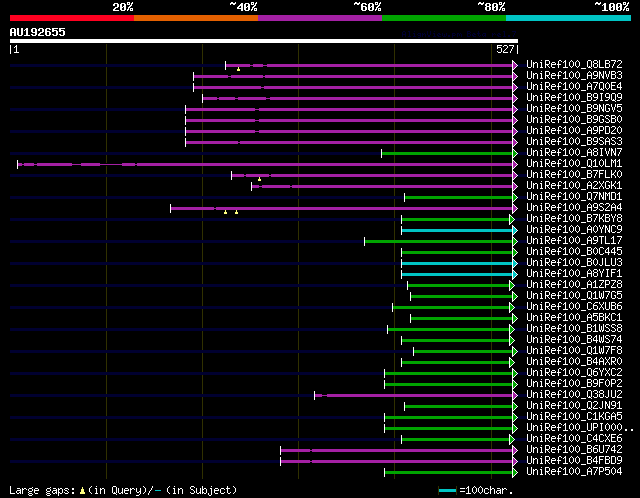This screenshot has height=498, width=640.
Task: Open hit UniRef100_A9NVB3
Action: 574,76
